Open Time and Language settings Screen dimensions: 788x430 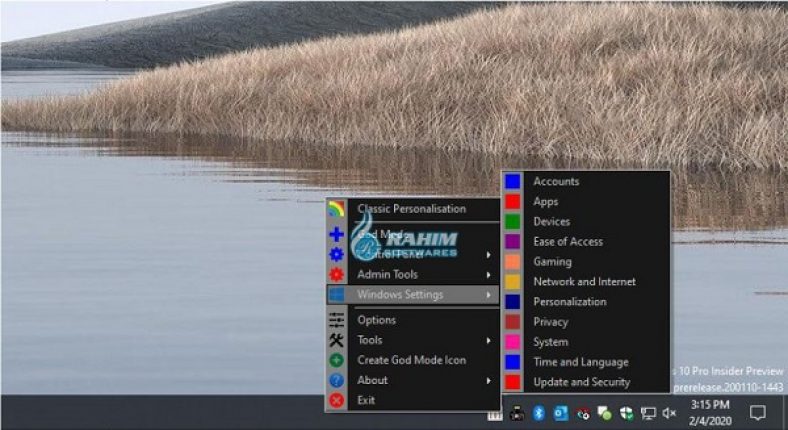(x=586, y=362)
